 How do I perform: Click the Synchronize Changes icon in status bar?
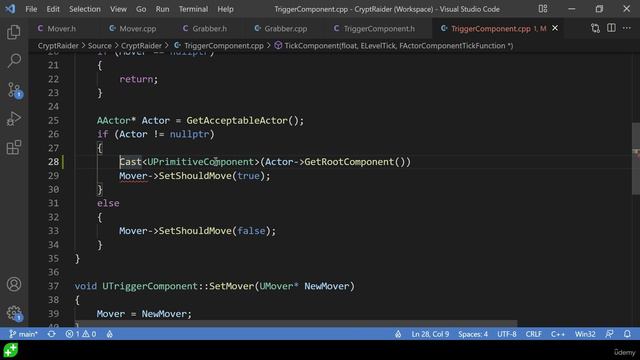[51, 334]
